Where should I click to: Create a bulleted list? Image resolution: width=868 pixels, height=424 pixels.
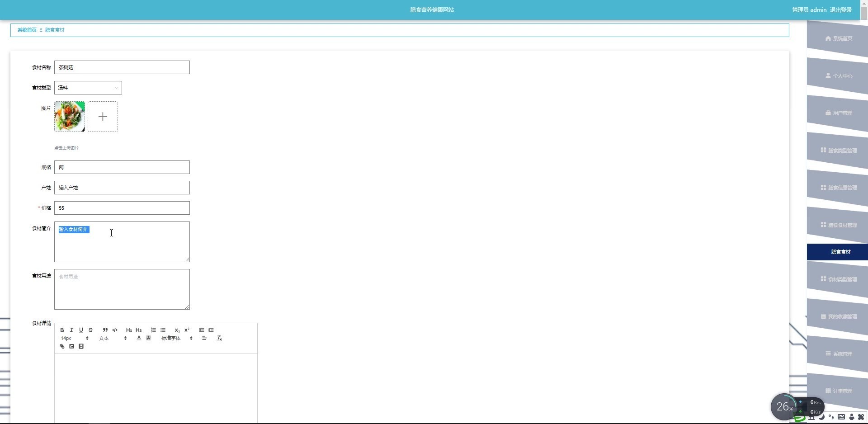coord(163,330)
